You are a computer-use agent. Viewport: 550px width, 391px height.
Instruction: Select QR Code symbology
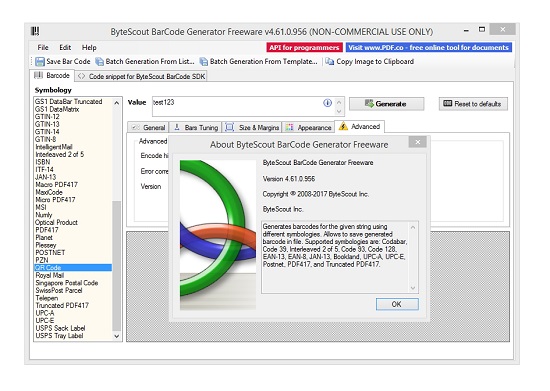(x=73, y=268)
